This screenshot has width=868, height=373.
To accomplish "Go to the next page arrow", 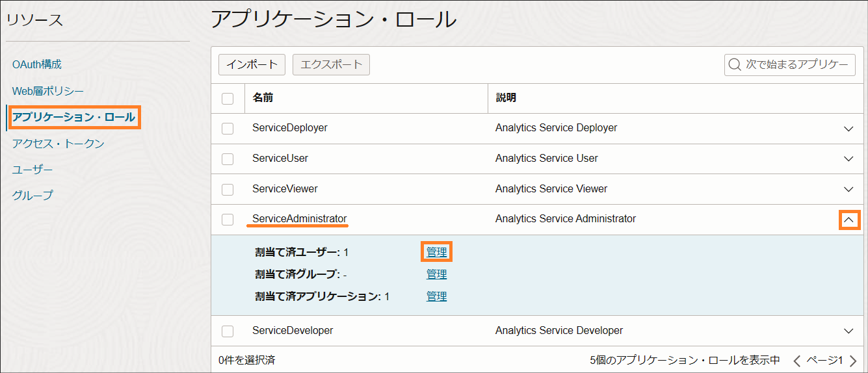I will coord(853,360).
